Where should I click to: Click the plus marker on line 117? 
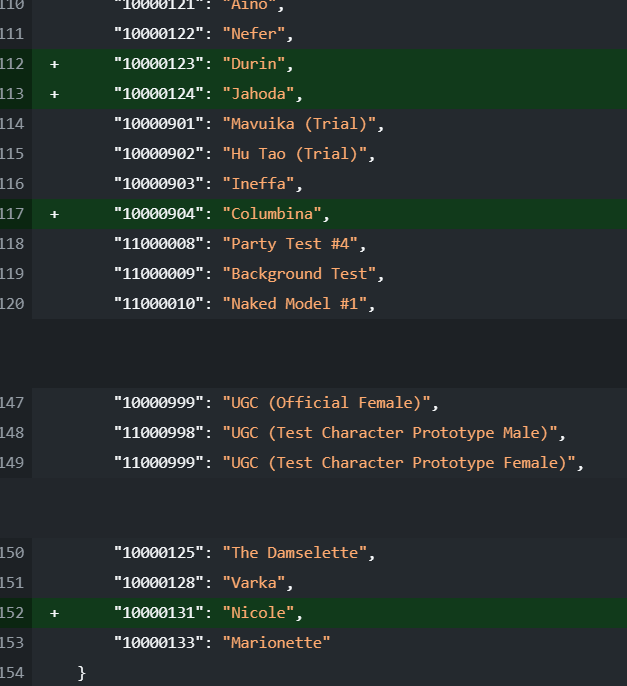click(54, 214)
